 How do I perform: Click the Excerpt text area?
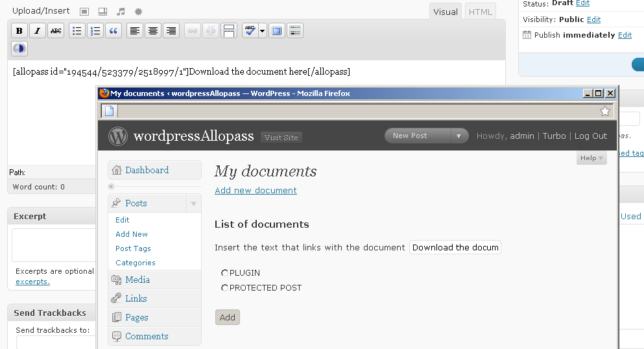click(x=54, y=245)
